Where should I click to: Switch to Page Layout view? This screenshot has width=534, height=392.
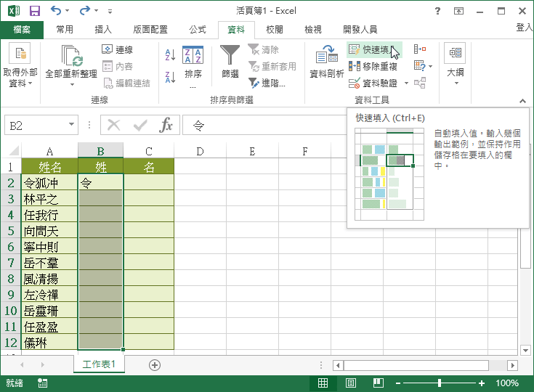tap(351, 383)
